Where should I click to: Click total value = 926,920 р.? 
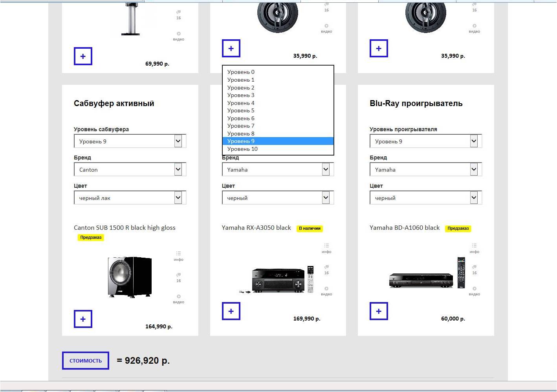[x=143, y=361]
